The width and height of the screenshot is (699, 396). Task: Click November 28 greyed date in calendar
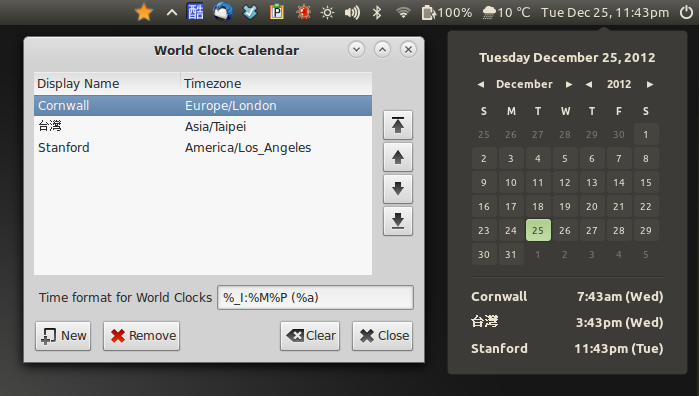(x=565, y=134)
